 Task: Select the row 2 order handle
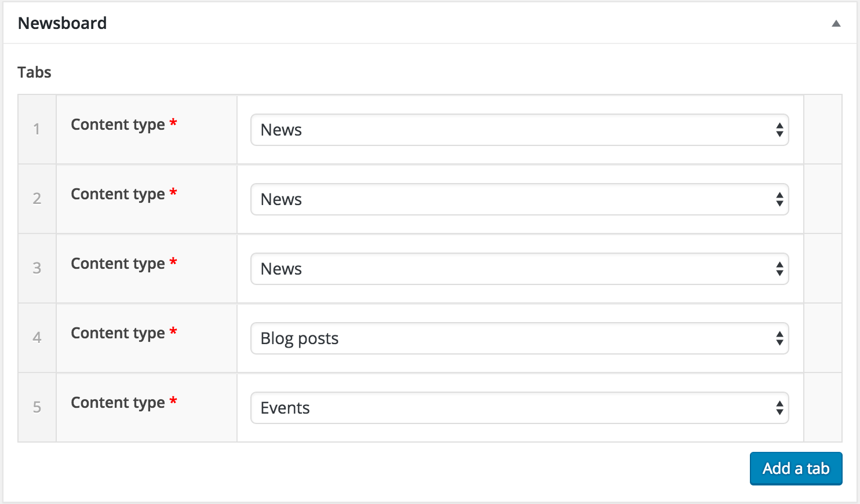tap(37, 199)
